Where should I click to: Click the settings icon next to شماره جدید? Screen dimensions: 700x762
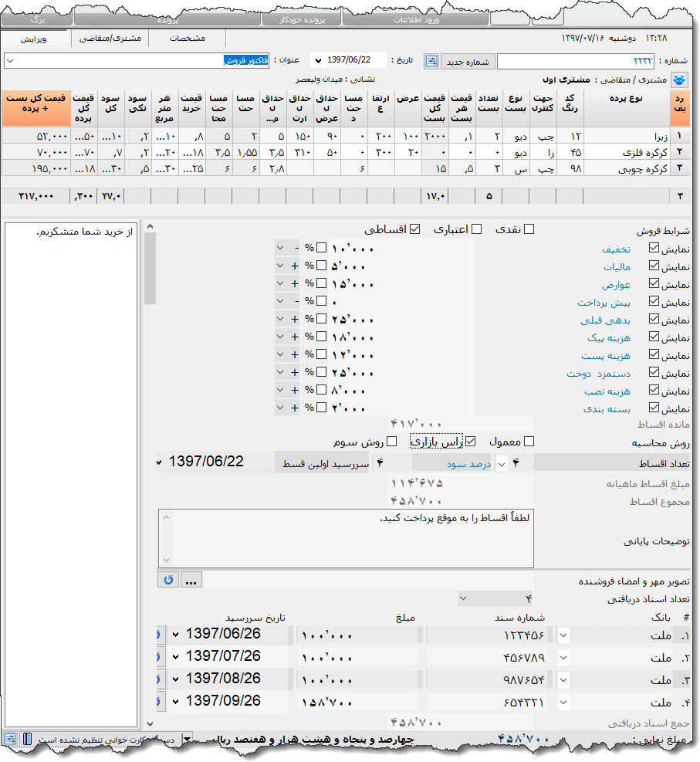431,61
